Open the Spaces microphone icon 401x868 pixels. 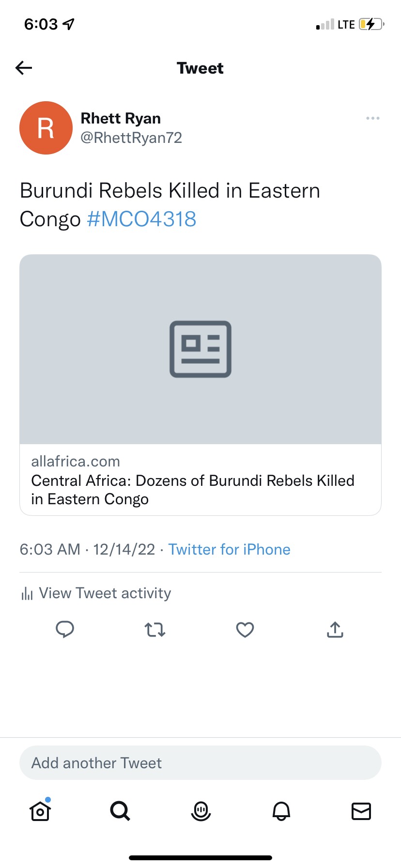click(x=200, y=811)
